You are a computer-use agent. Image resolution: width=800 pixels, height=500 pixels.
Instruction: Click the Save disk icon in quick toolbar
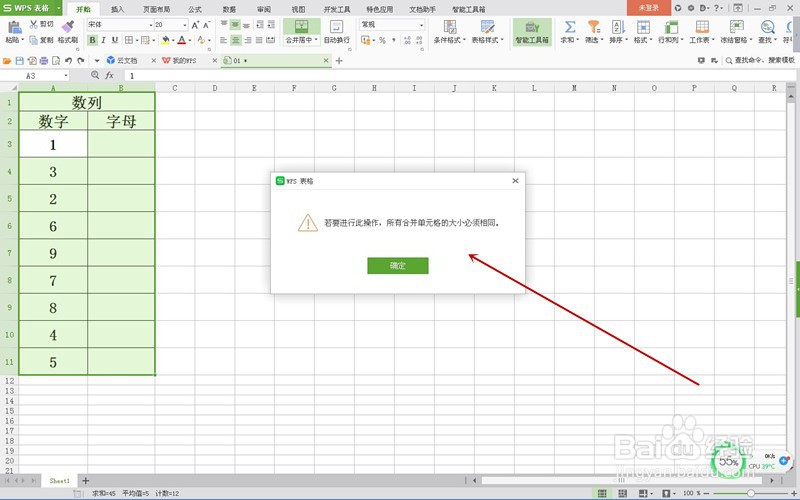click(19, 61)
